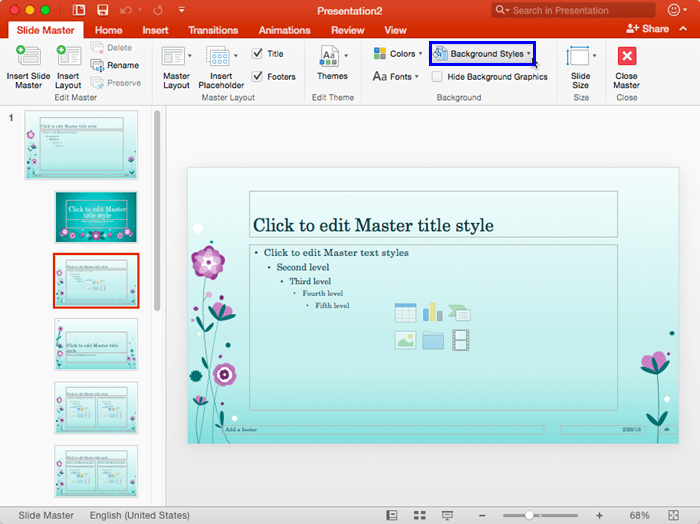The height and width of the screenshot is (524, 700).
Task: Insert SmartArt via placeholder icon
Action: [460, 313]
